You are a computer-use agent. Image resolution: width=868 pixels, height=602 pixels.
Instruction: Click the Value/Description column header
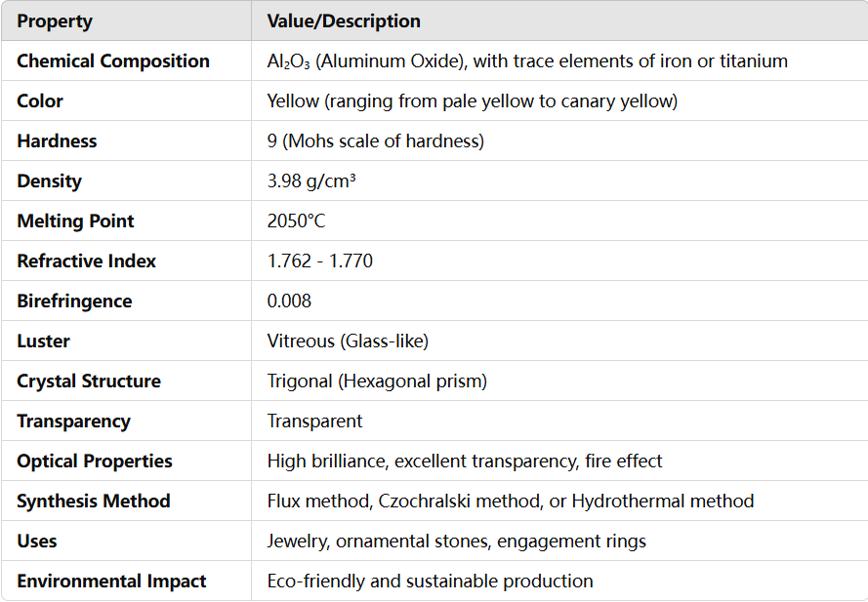pyautogui.click(x=344, y=21)
